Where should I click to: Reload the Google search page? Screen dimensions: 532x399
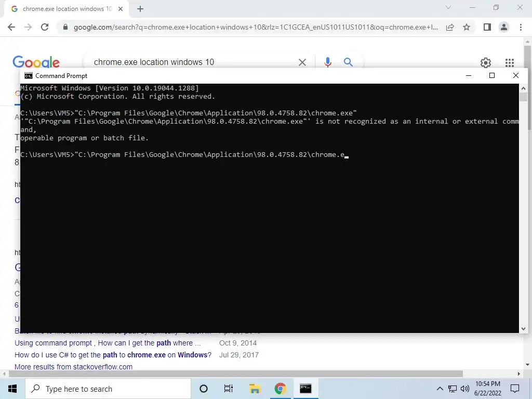click(x=45, y=27)
